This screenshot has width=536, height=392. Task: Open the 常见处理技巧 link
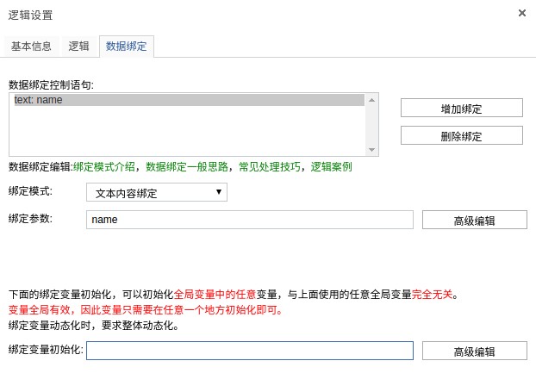click(270, 167)
